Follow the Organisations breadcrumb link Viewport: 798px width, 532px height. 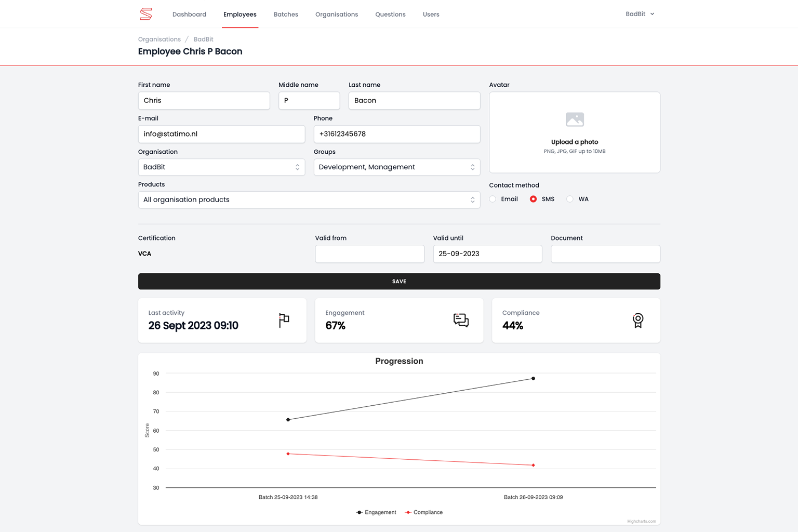click(159, 39)
